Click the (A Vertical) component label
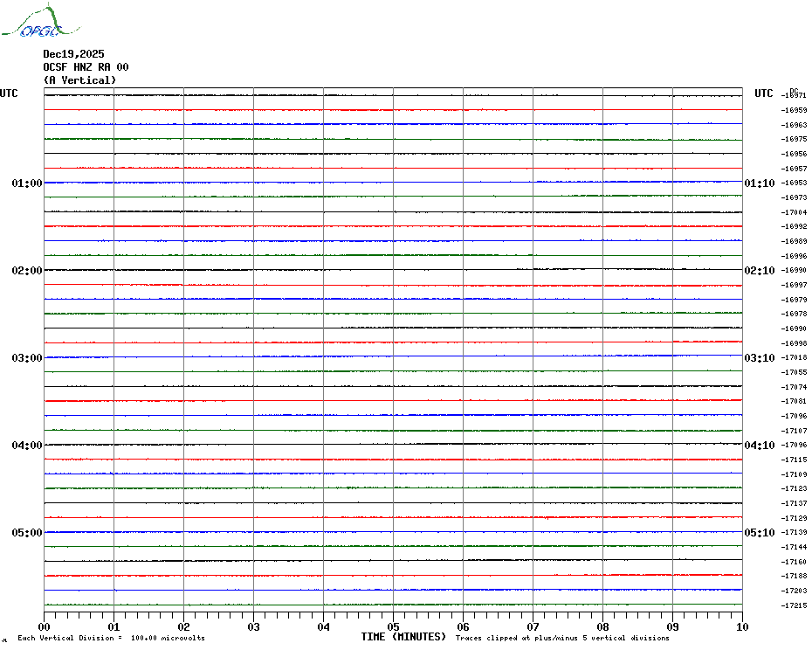Screen dimensions: 812x650 [79, 80]
